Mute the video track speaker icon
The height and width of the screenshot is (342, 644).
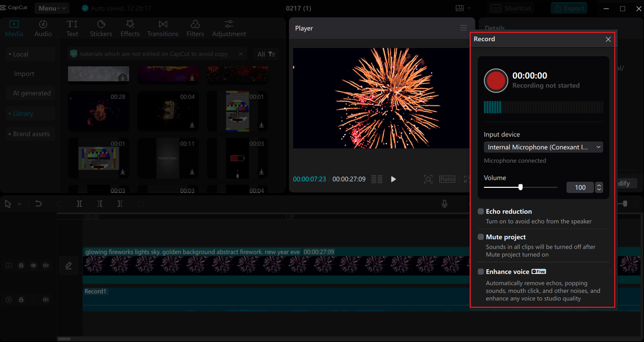[x=46, y=265]
